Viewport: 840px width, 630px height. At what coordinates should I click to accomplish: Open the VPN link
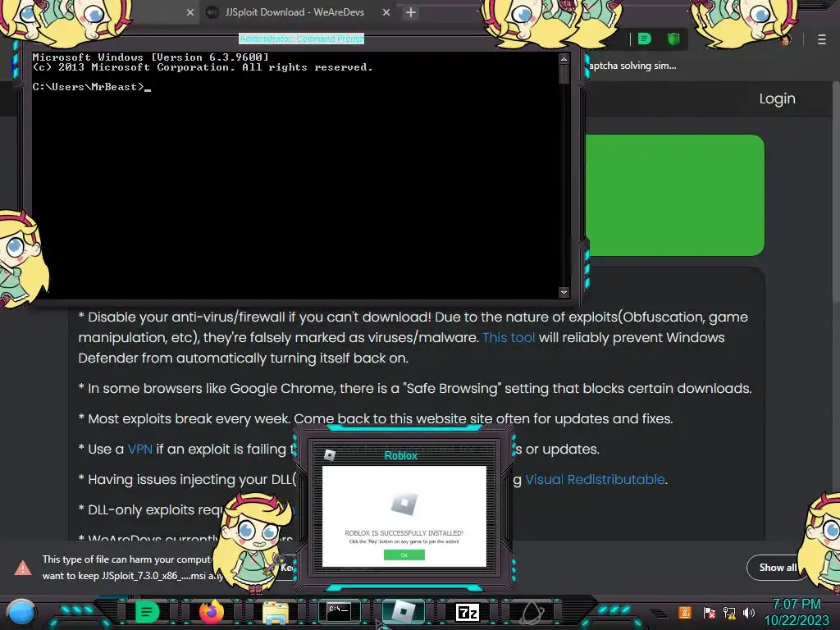coord(139,449)
